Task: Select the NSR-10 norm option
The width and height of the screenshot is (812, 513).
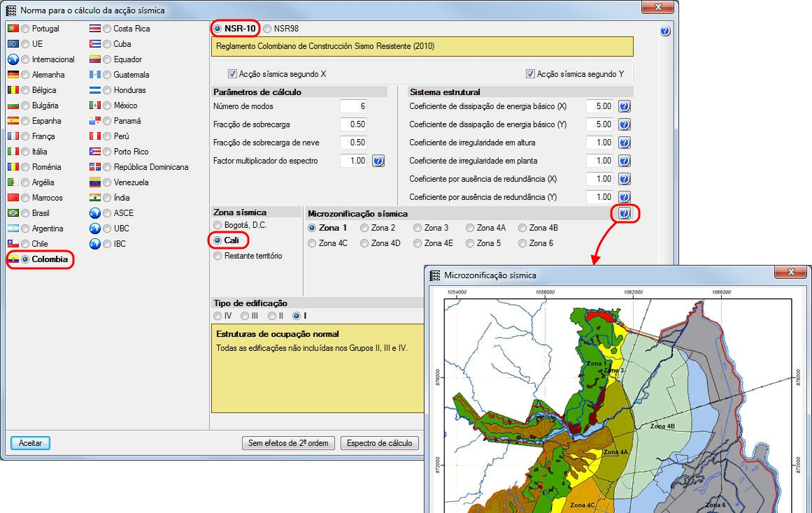Action: click(218, 29)
